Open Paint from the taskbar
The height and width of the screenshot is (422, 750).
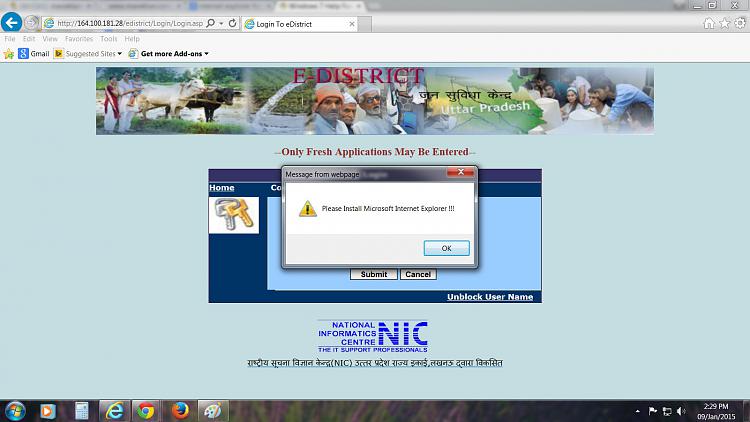213,411
